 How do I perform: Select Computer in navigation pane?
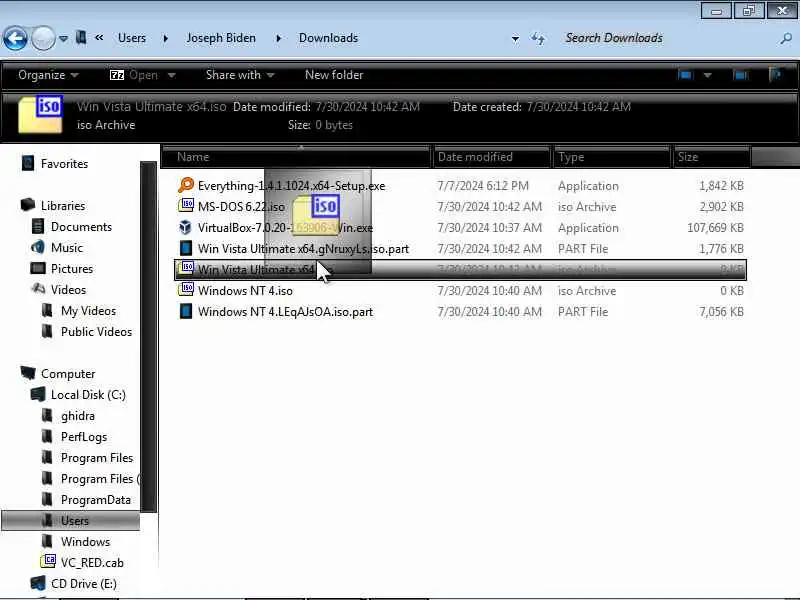(x=68, y=374)
